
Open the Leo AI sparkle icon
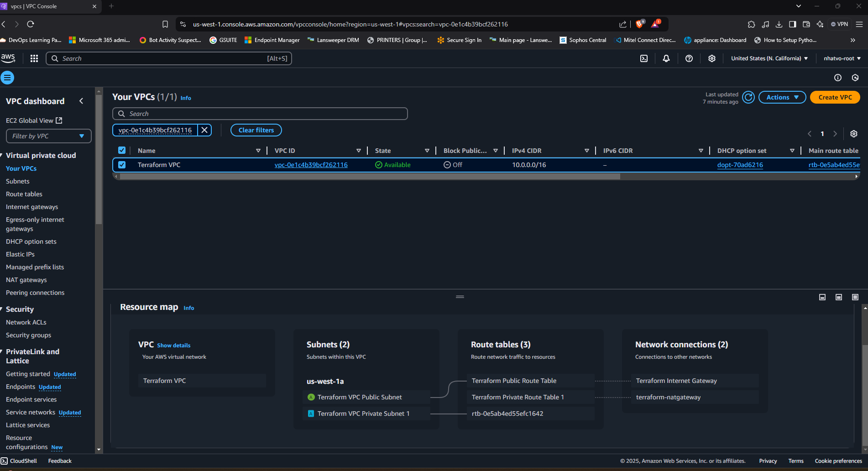[x=820, y=24]
